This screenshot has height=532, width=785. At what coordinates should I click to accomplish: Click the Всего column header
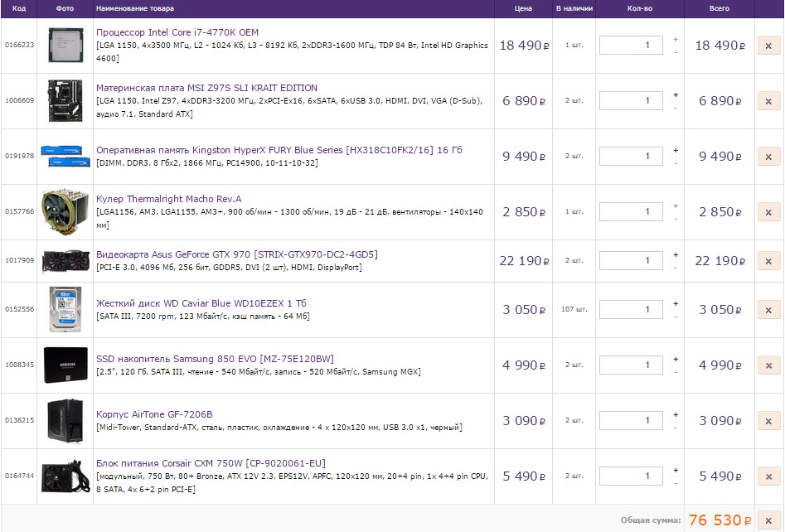tap(720, 8)
